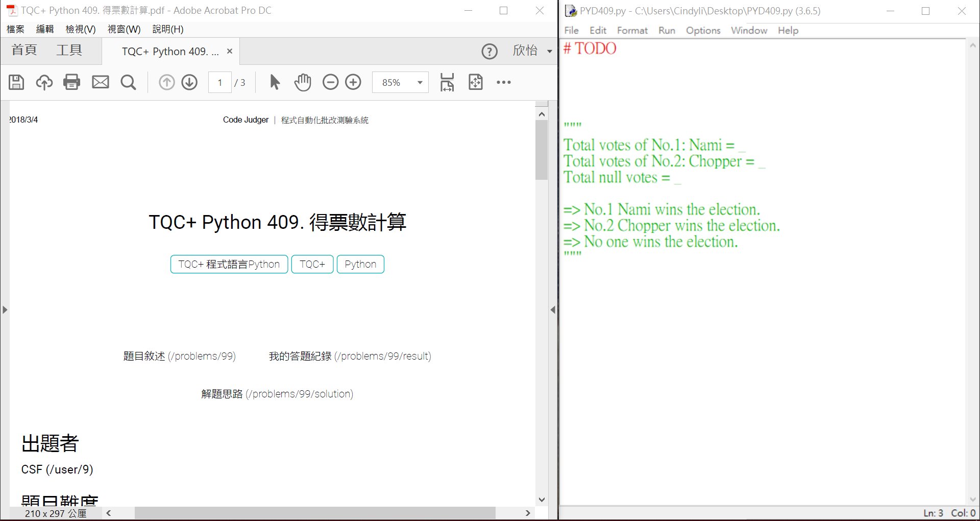
Task: Print the PDF document
Action: (72, 82)
